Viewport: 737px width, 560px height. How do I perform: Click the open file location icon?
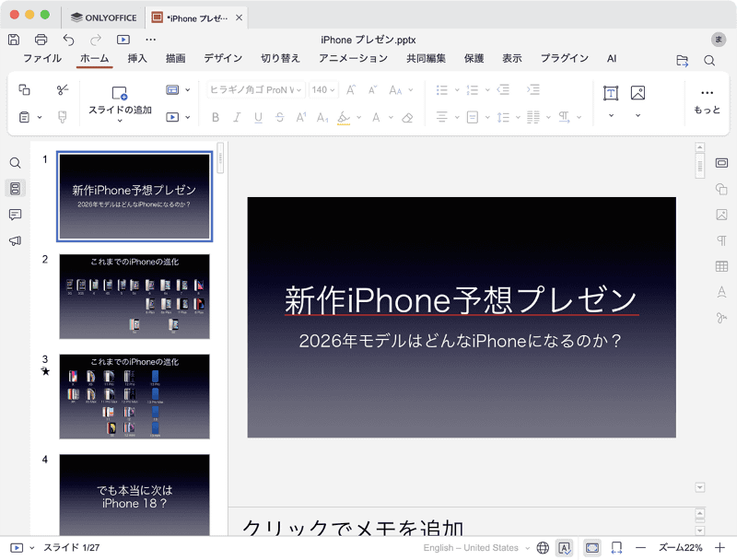pyautogui.click(x=682, y=60)
